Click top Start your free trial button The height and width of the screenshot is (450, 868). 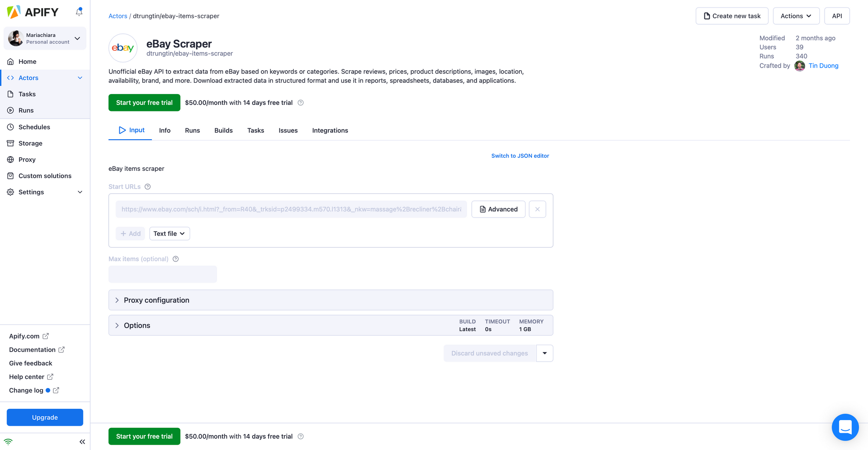click(145, 103)
